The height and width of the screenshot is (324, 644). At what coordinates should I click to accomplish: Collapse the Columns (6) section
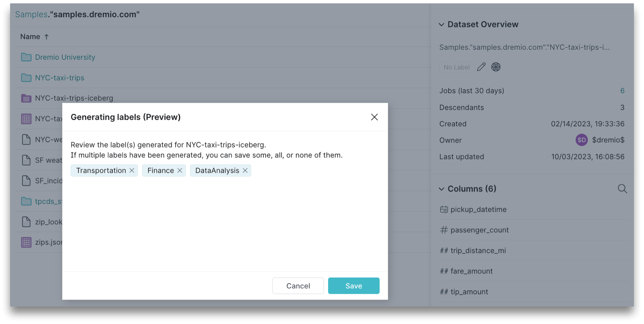click(x=442, y=189)
